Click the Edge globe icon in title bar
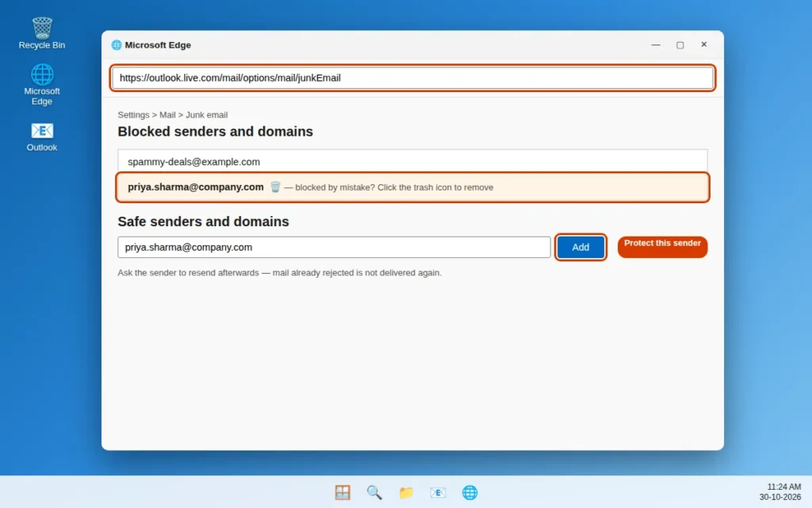 click(117, 45)
